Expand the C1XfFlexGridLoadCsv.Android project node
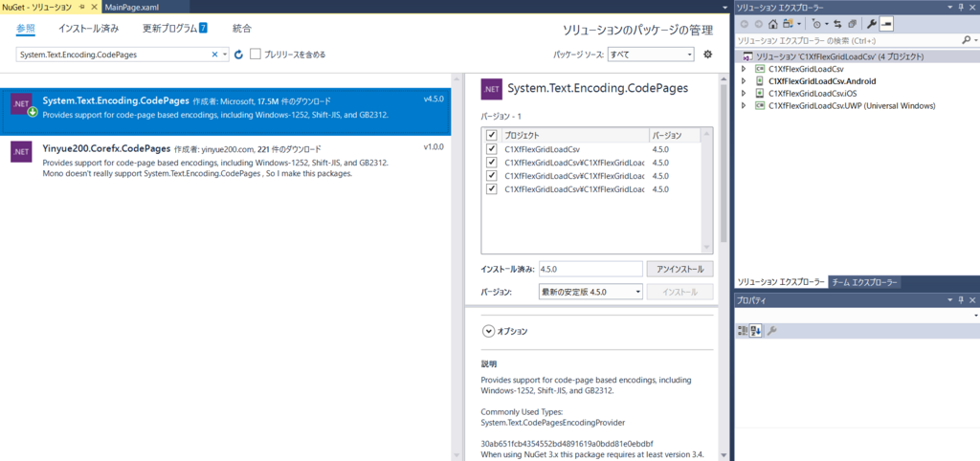980x461 pixels. click(x=743, y=81)
